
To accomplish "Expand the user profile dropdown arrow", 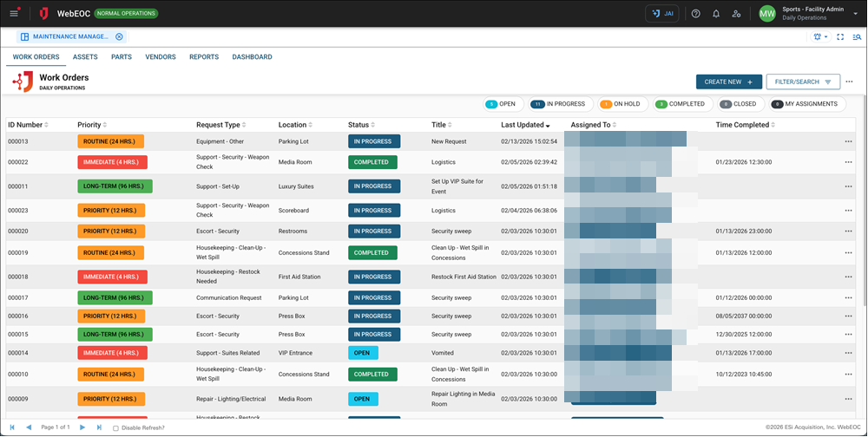I will click(853, 14).
